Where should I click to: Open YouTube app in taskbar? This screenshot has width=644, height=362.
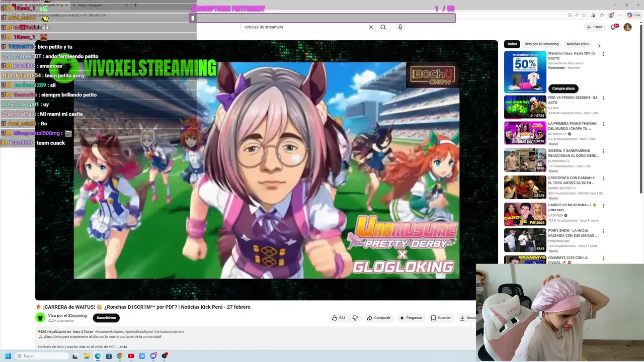[x=131, y=356]
